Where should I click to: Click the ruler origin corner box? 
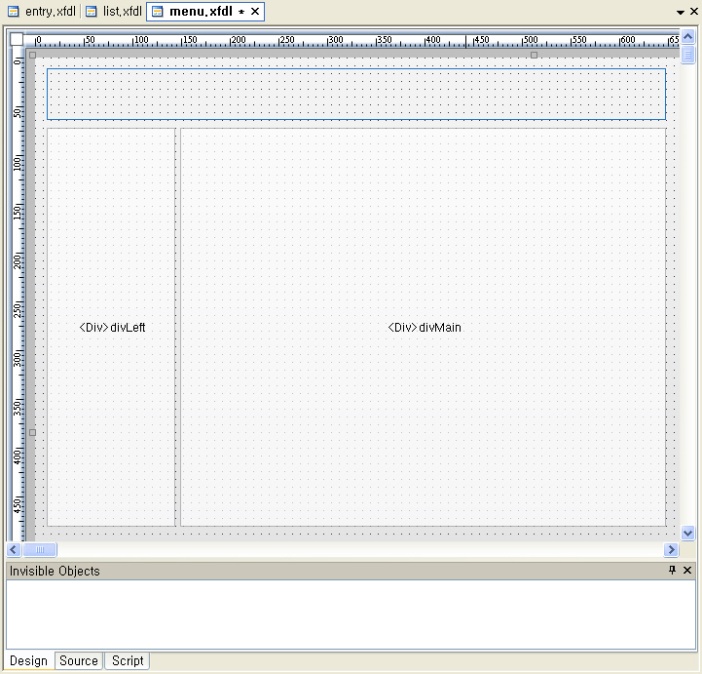coord(17,39)
